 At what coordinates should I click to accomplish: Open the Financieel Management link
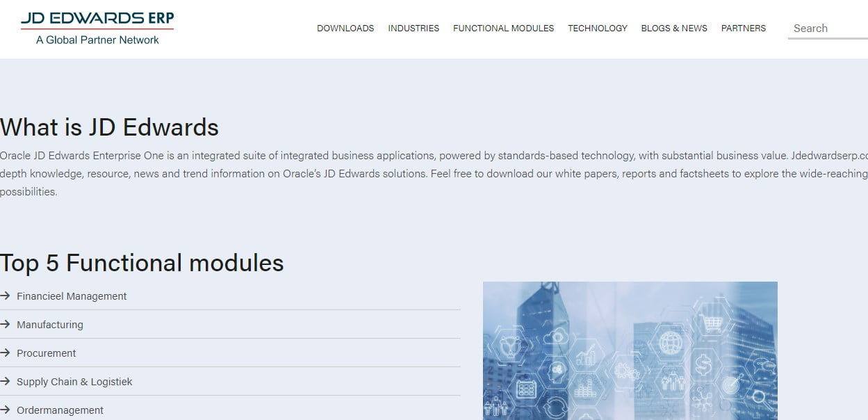click(72, 296)
